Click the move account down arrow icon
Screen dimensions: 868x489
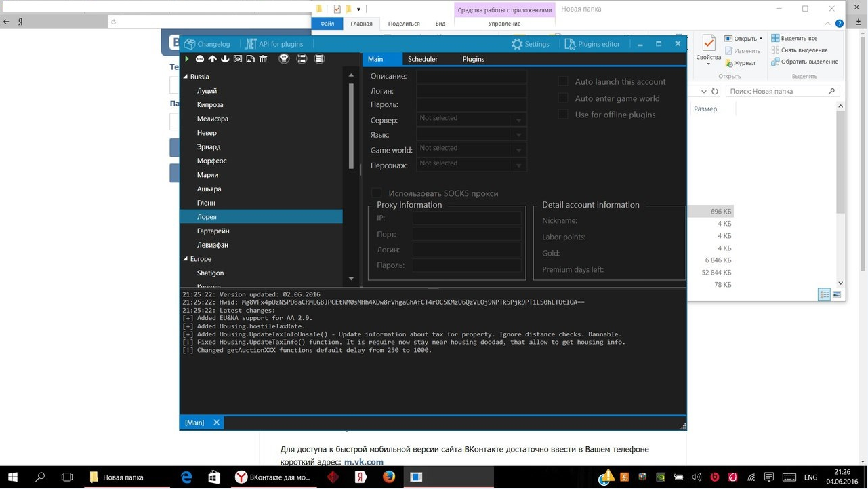click(x=225, y=59)
